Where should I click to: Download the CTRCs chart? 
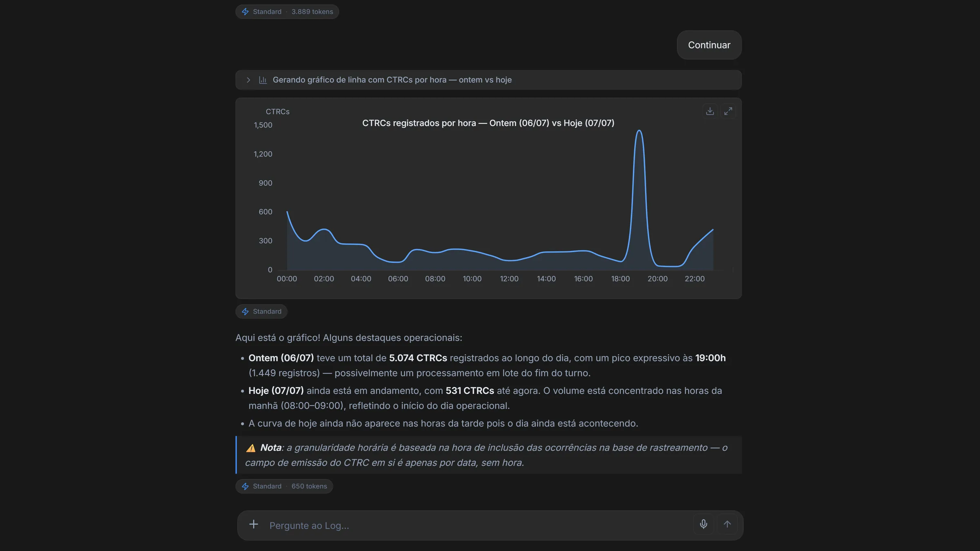click(710, 111)
